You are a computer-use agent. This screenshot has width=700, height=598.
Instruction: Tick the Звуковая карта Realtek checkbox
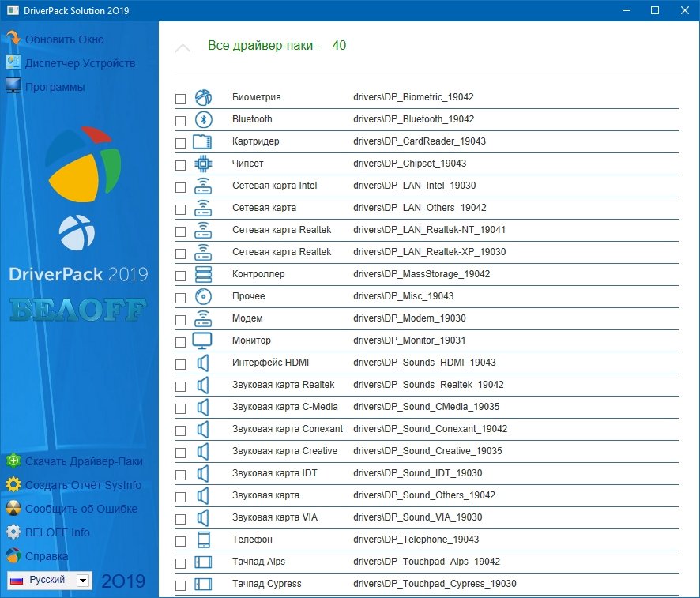pos(181,386)
